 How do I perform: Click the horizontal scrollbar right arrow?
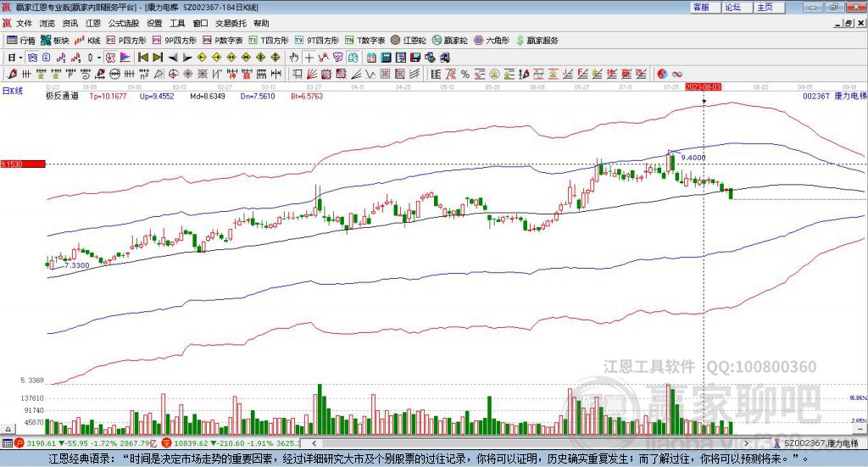746,443
